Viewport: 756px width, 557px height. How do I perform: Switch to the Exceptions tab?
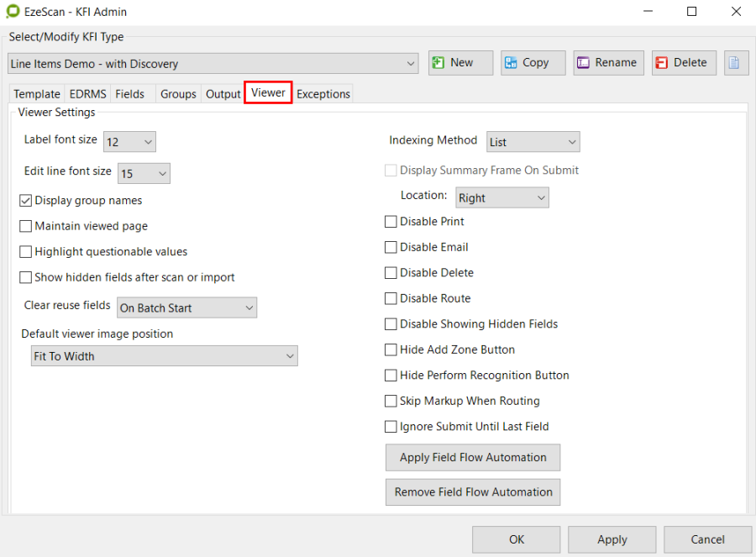coord(323,94)
